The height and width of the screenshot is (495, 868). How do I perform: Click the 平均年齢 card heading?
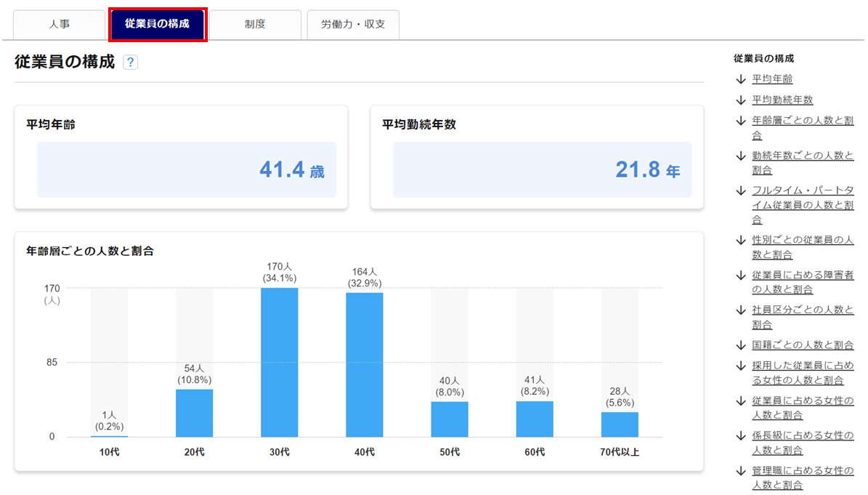click(x=51, y=124)
